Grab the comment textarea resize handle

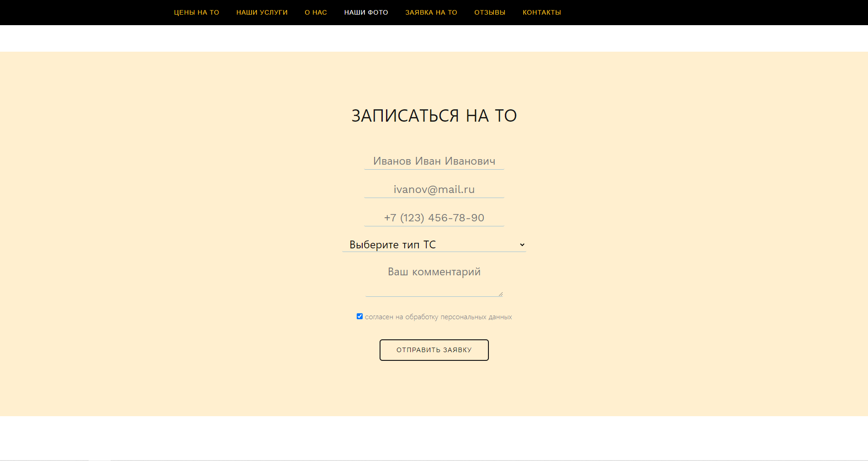click(501, 294)
